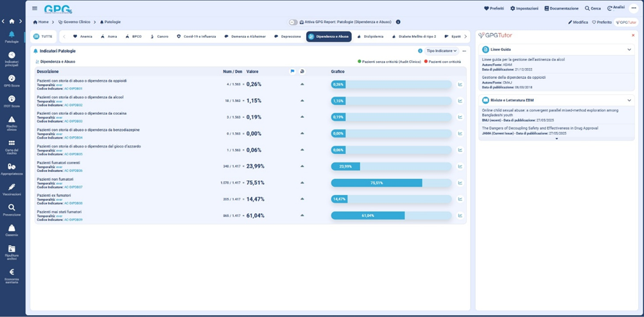Collapse the Linee Guida section
644x317 pixels.
point(629,49)
